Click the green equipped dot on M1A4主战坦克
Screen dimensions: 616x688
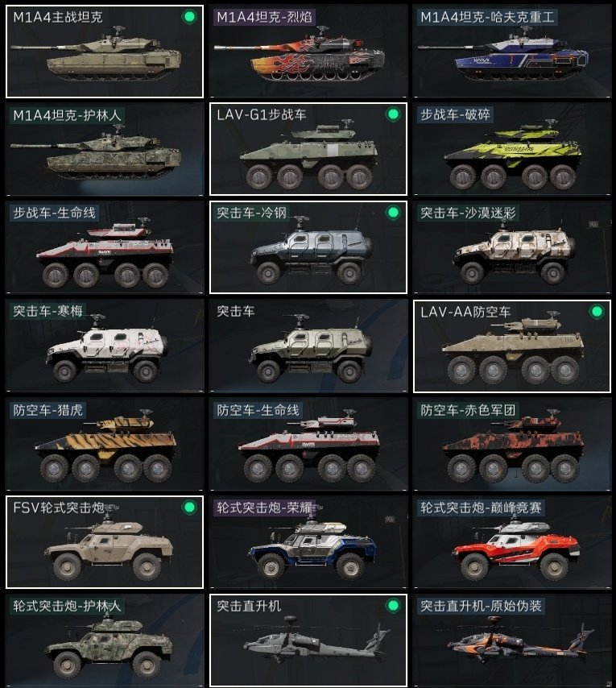[x=189, y=17]
